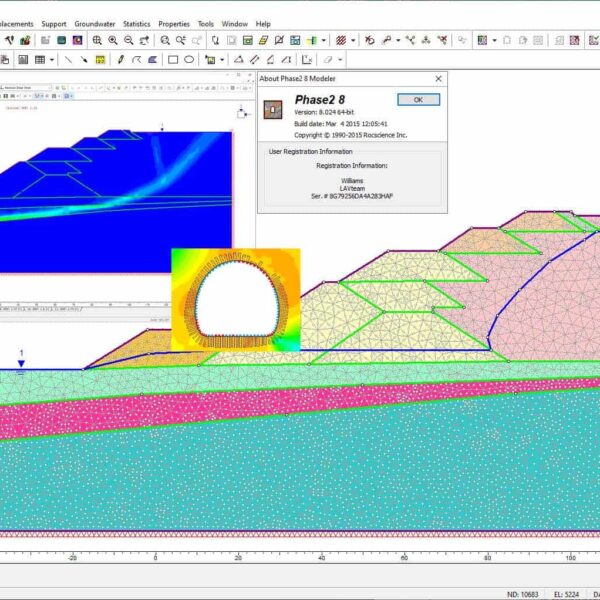Screen dimensions: 600x600
Task: Open the Statistics menu
Action: tap(137, 24)
